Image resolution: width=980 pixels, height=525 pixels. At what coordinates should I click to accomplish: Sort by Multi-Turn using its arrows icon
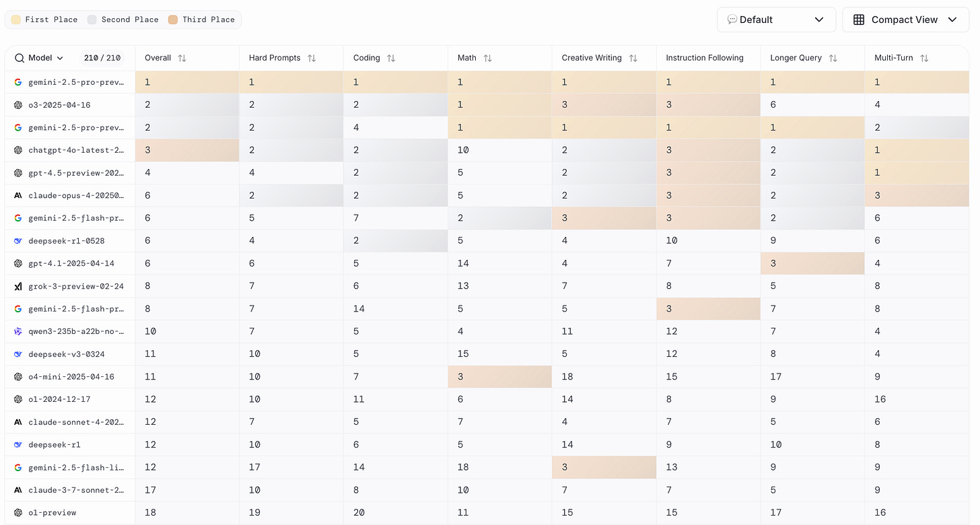[x=924, y=59]
